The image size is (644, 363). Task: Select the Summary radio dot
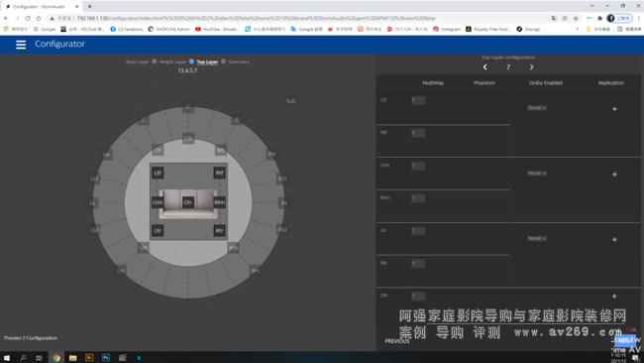[224, 61]
